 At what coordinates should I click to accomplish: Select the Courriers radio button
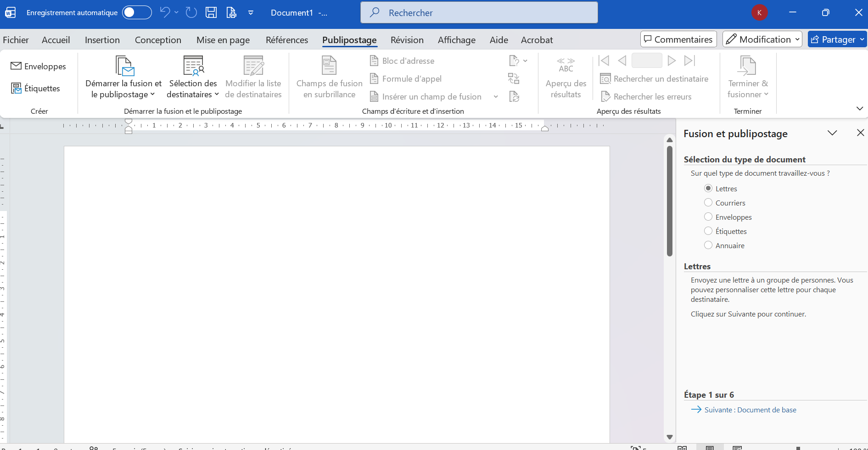[708, 202]
